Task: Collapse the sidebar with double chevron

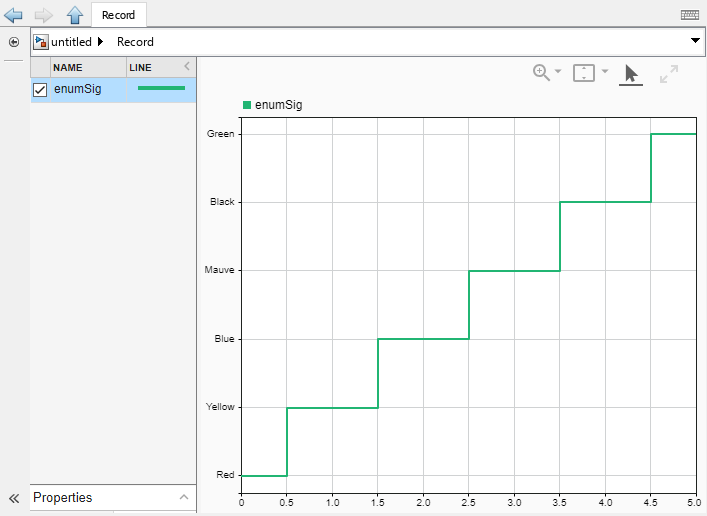Action: 14,497
